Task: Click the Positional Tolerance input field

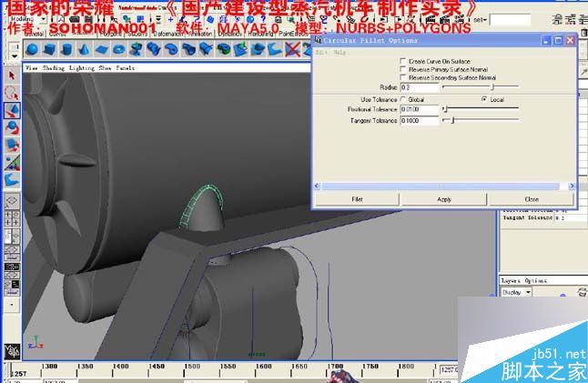Action: point(420,109)
